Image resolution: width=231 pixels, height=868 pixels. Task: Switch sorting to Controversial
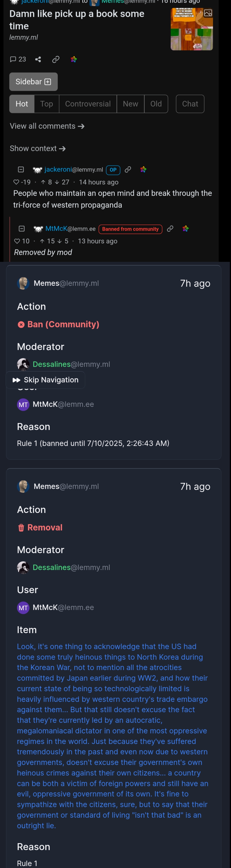click(88, 104)
